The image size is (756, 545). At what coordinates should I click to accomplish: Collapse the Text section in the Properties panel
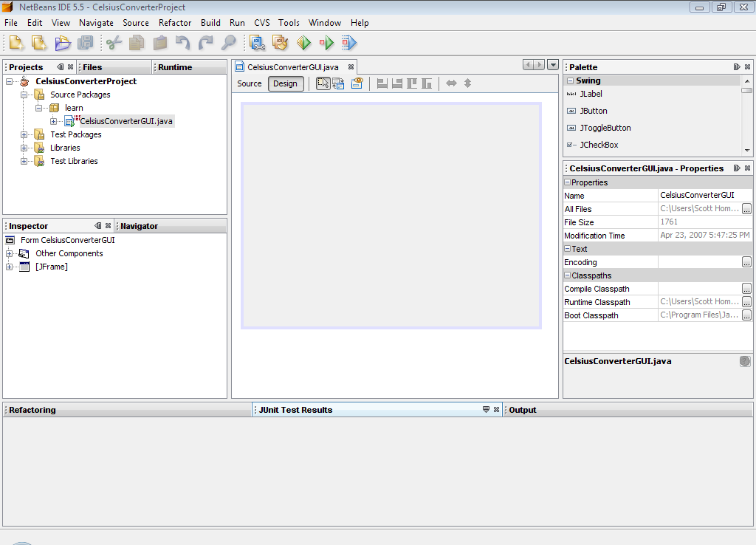(x=568, y=249)
